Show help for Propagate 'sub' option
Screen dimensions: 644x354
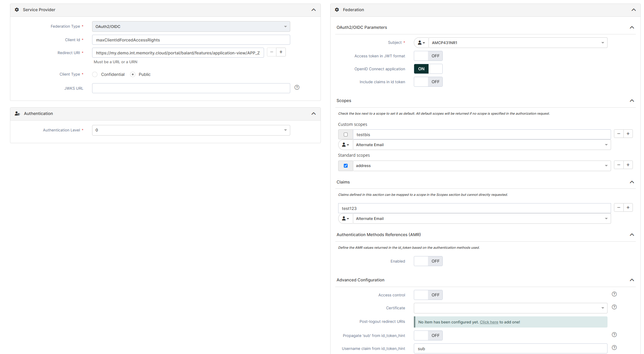[x=614, y=335]
